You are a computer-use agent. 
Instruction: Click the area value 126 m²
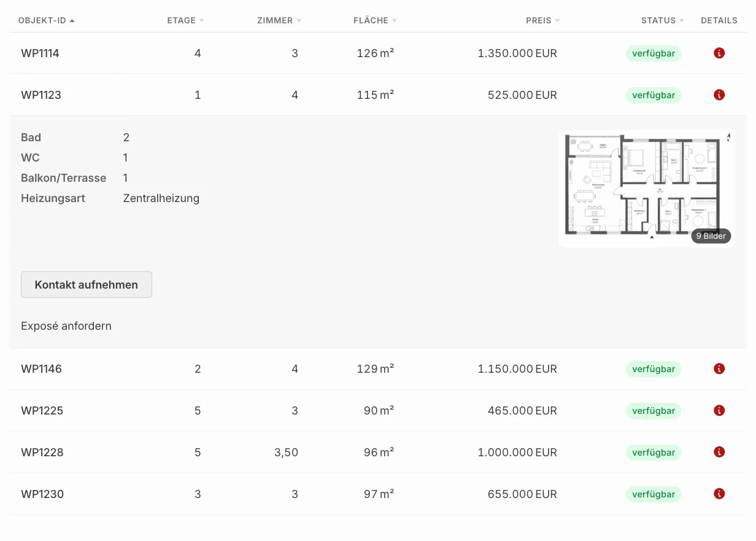375,53
